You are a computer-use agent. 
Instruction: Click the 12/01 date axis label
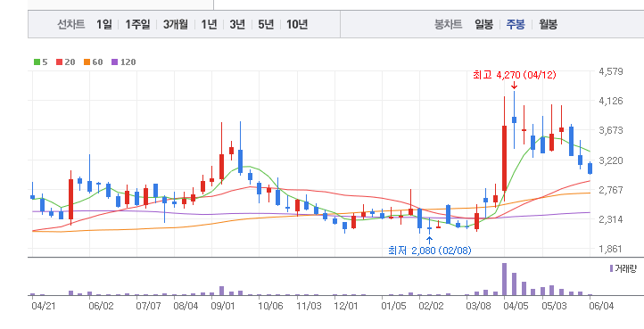(x=346, y=307)
